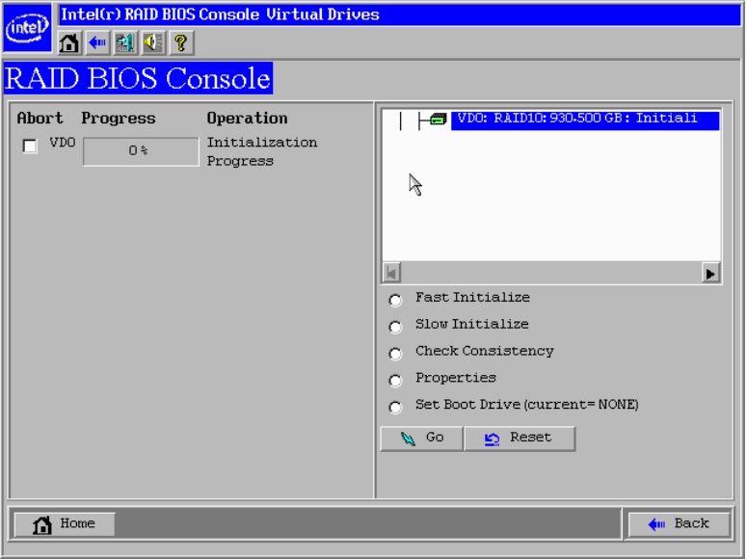Image resolution: width=747 pixels, height=560 pixels.
Task: Click the Progress column header
Action: (119, 119)
